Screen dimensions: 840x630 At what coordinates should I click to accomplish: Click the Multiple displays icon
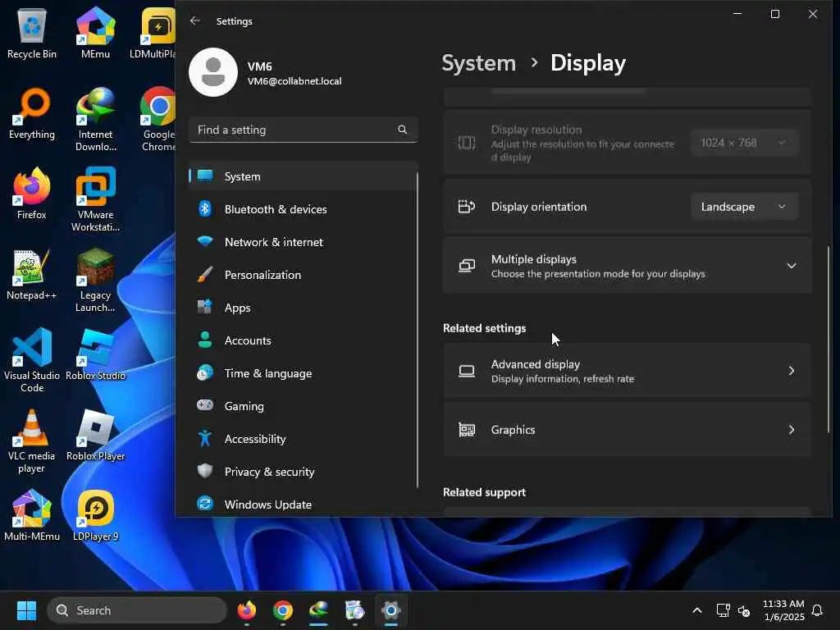click(467, 266)
